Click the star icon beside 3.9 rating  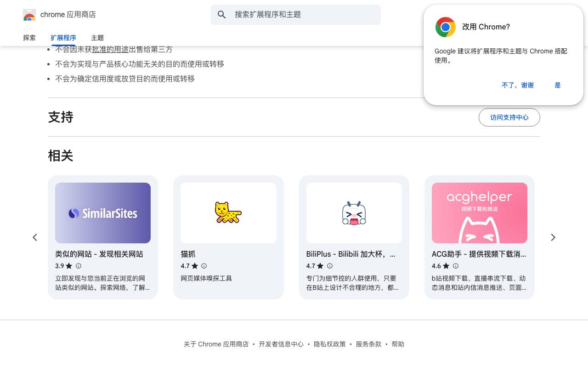tap(69, 266)
